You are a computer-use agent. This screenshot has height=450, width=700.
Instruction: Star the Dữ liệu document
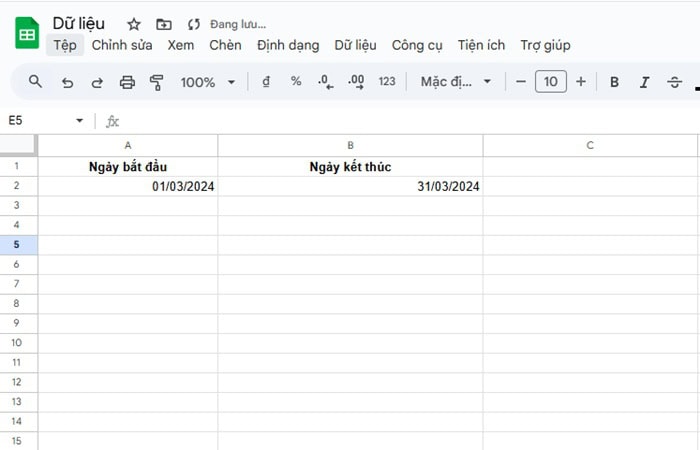[134, 24]
